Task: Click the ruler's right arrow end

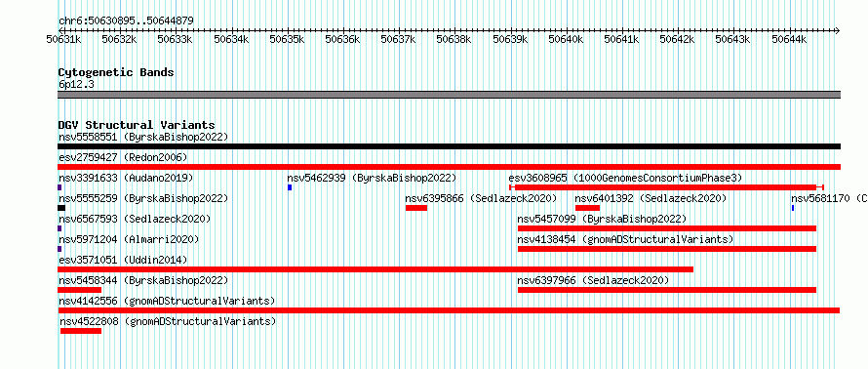Action: click(838, 30)
